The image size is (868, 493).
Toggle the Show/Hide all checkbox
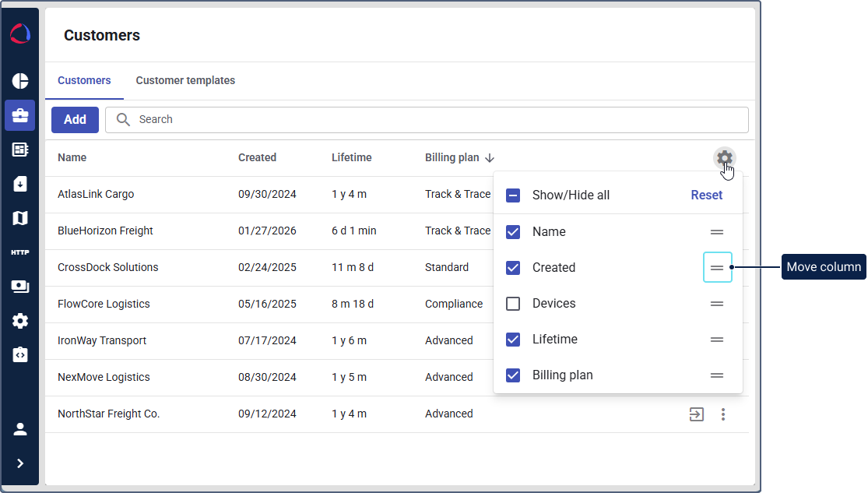click(x=513, y=195)
